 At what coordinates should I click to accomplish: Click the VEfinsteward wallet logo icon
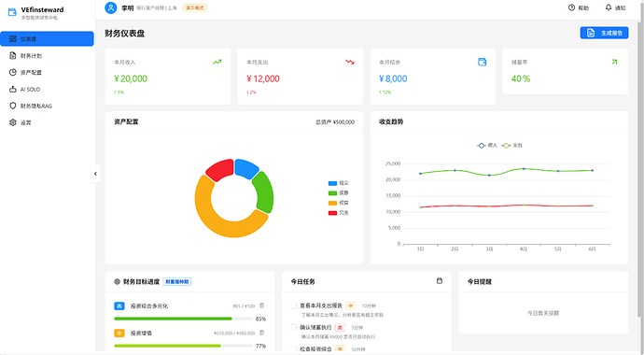pos(12,13)
